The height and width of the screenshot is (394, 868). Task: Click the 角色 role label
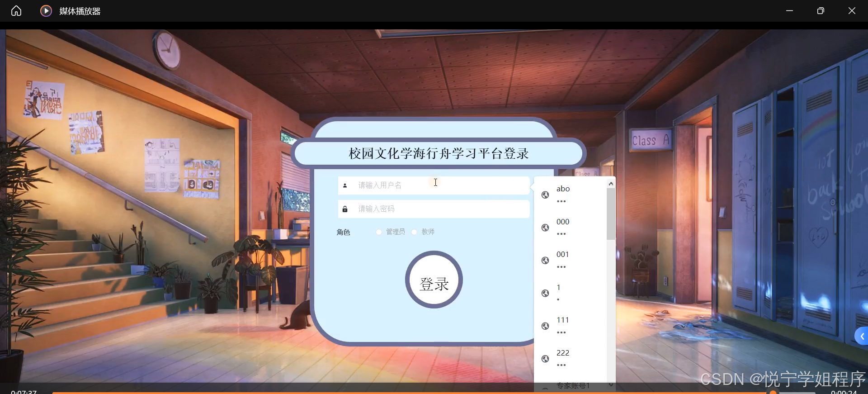[343, 232]
